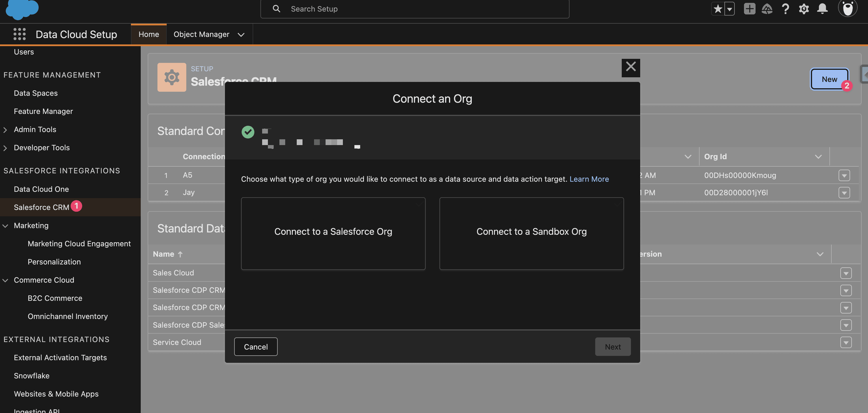868x413 pixels.
Task: Switch to the Home tab
Action: tap(149, 34)
